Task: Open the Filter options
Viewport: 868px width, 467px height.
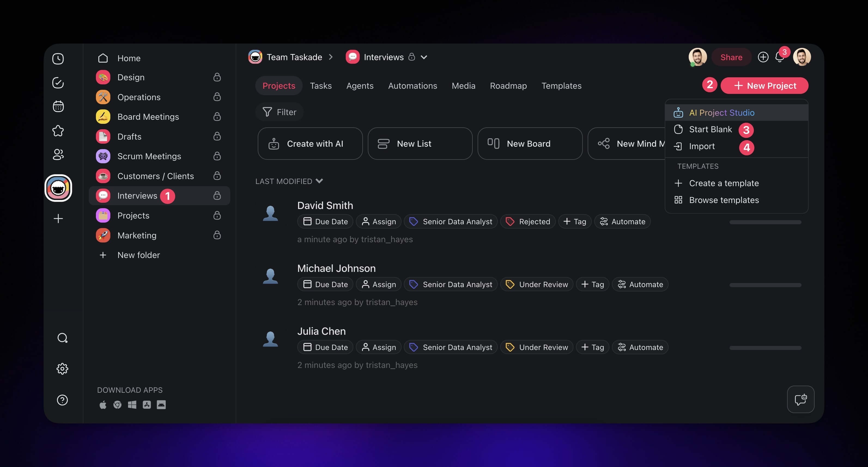Action: point(279,112)
